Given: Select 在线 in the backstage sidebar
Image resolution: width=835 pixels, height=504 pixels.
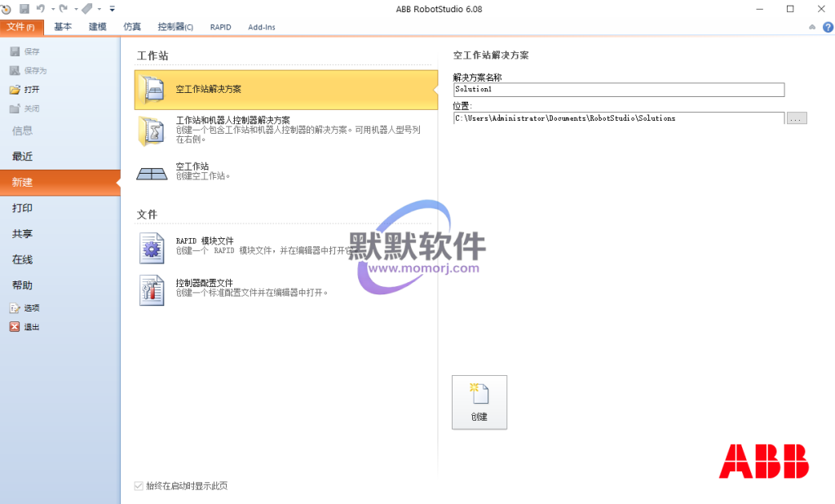Looking at the screenshot, I should [22, 259].
